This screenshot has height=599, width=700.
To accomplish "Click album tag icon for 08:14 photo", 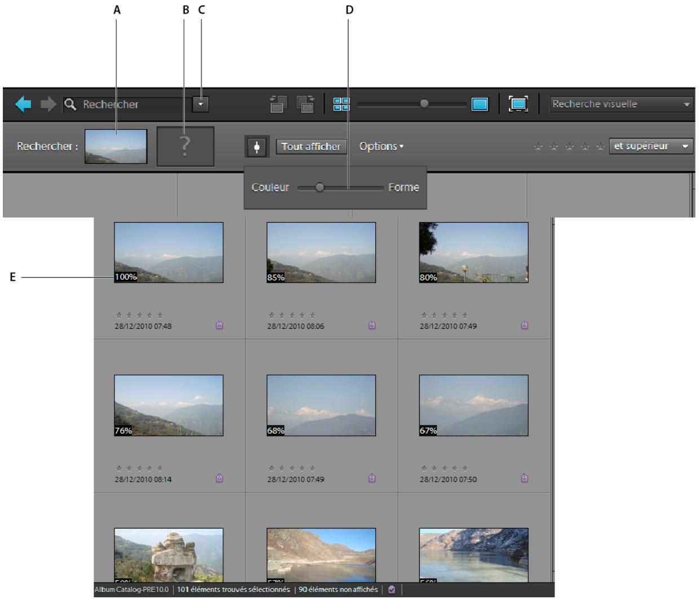I will (220, 478).
